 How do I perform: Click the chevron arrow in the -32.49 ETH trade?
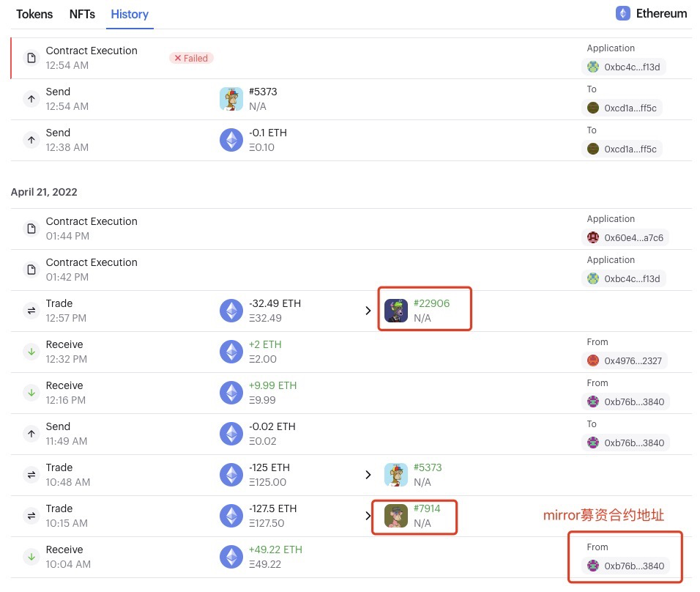coord(368,311)
